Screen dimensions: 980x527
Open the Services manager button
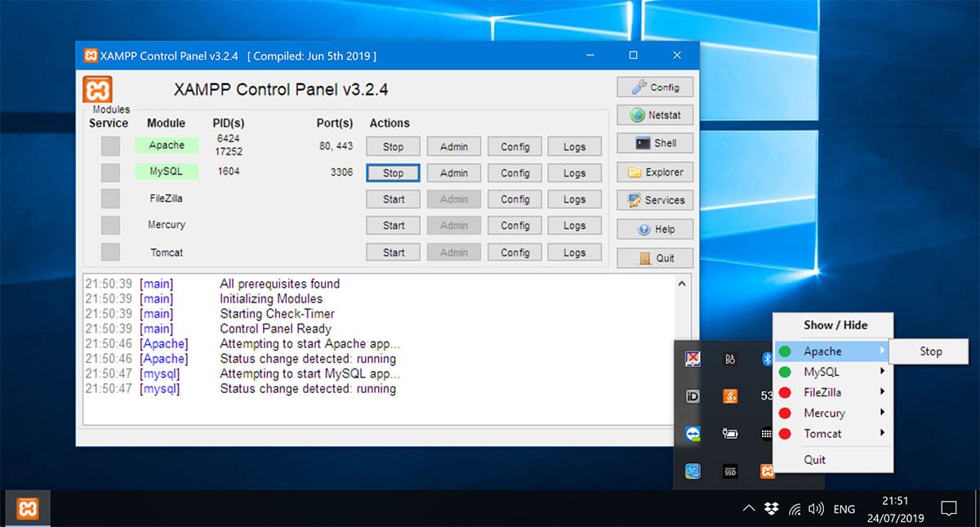(655, 200)
